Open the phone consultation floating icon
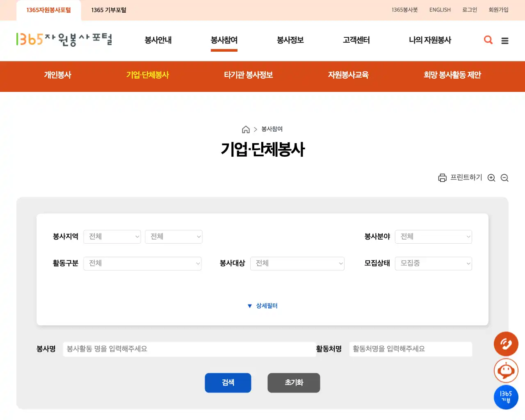 506,344
